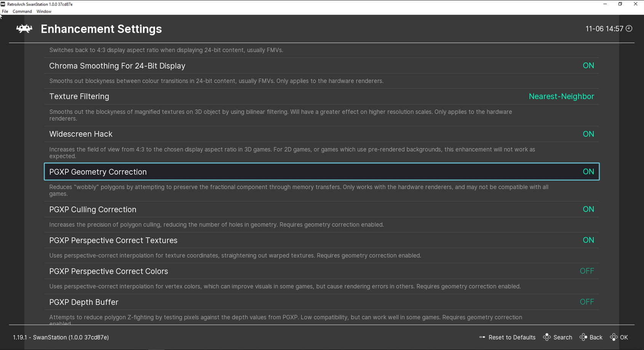Click the Search gamepad icon
644x350 pixels.
pos(547,337)
